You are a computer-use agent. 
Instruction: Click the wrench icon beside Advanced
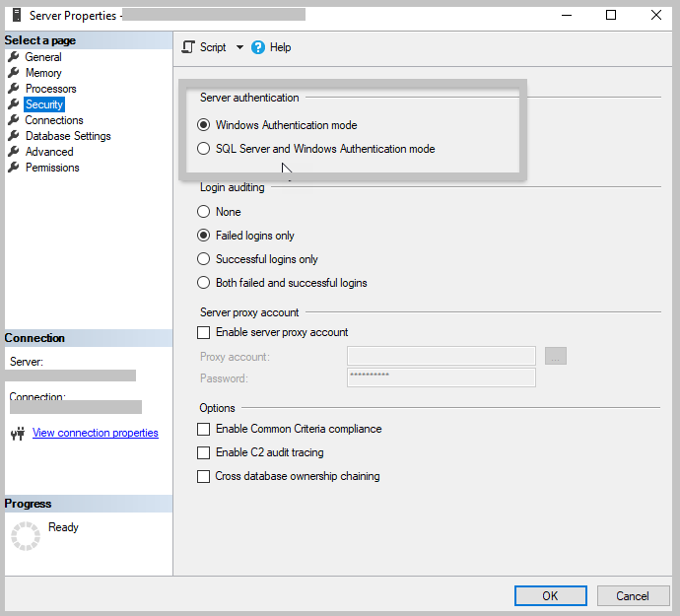point(14,152)
